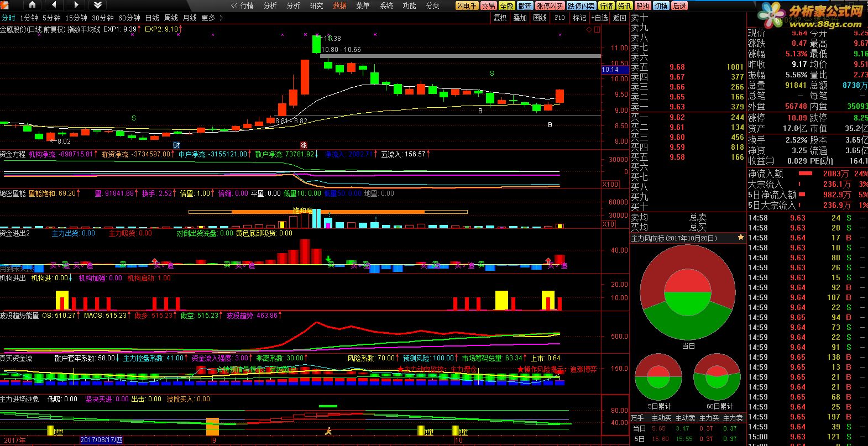Click the gold star in 主力风向标 header
This screenshot has height=446, width=868.
(741, 238)
